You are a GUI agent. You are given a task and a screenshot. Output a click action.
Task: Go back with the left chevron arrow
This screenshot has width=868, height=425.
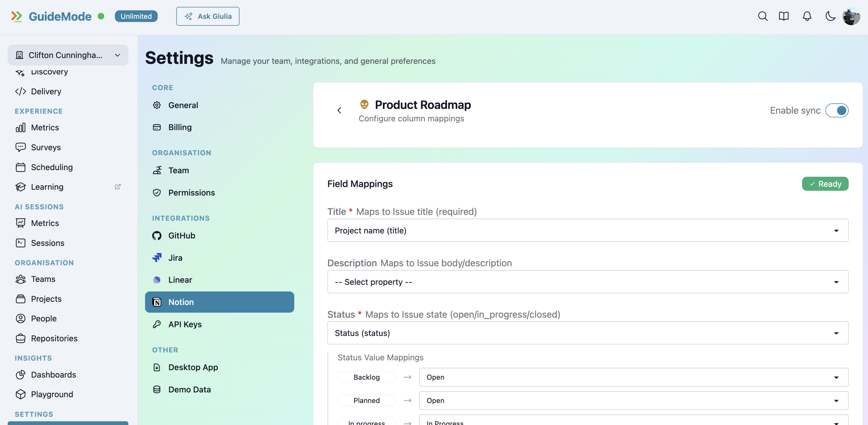(x=339, y=110)
